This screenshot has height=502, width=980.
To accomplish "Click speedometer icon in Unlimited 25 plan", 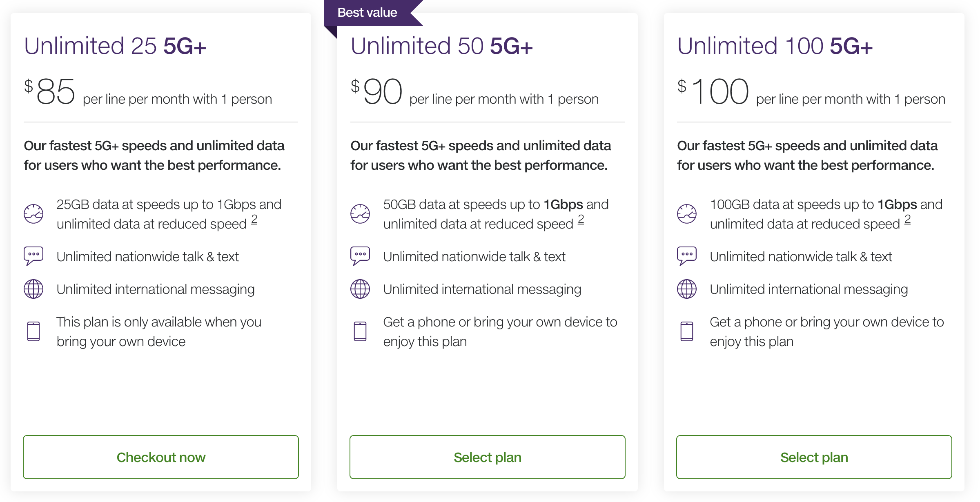I will (33, 214).
